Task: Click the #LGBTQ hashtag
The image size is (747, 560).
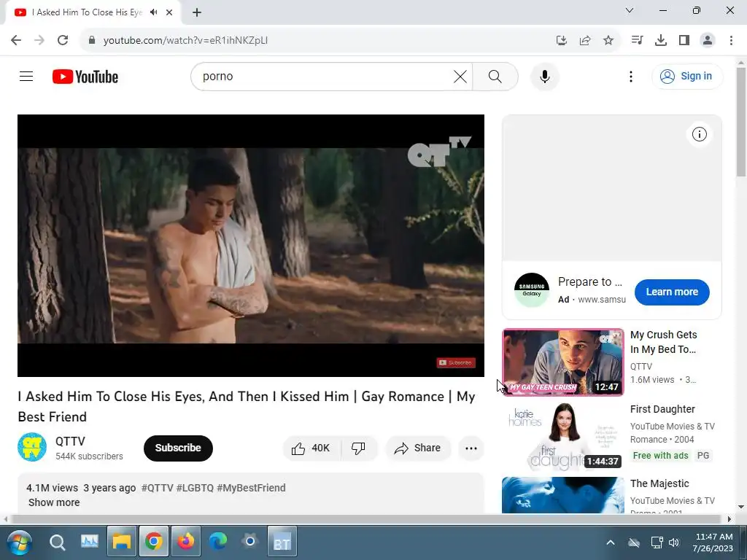Action: [195, 488]
